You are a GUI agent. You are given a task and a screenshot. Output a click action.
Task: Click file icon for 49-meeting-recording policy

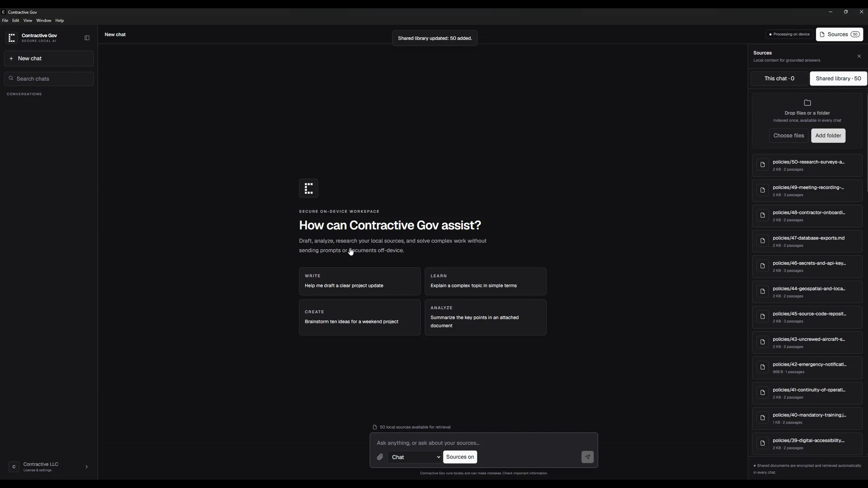coord(762,190)
